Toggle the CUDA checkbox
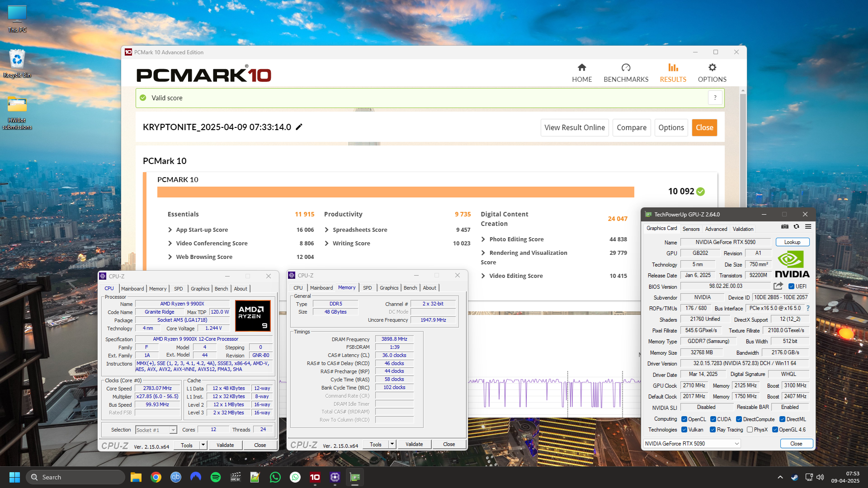The height and width of the screenshot is (488, 868). (x=713, y=419)
